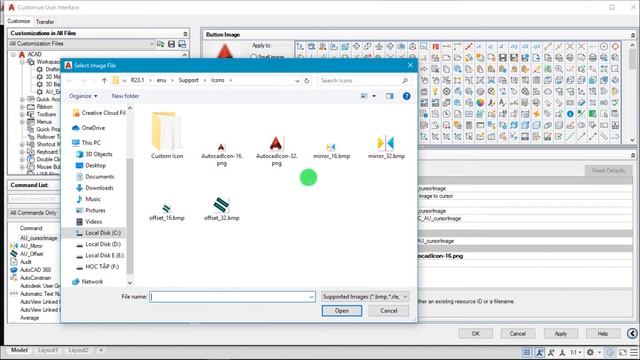
Task: Click Load partial customization file icon
Action: [160, 44]
